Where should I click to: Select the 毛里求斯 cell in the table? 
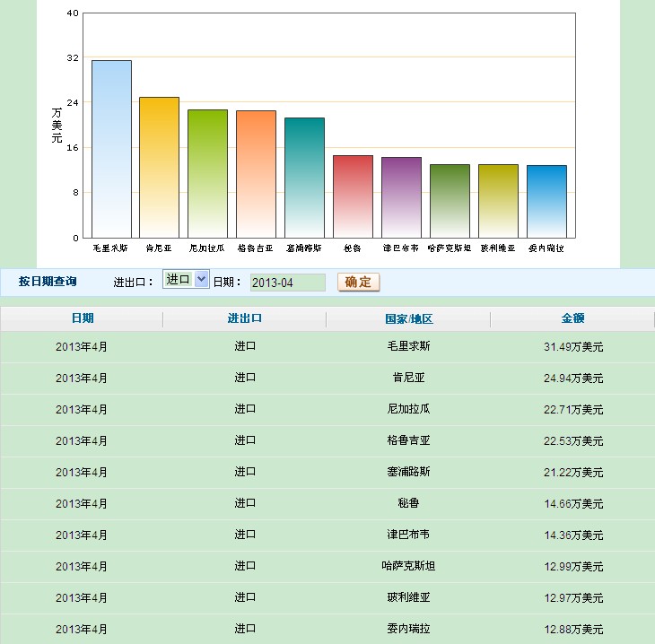tap(408, 346)
